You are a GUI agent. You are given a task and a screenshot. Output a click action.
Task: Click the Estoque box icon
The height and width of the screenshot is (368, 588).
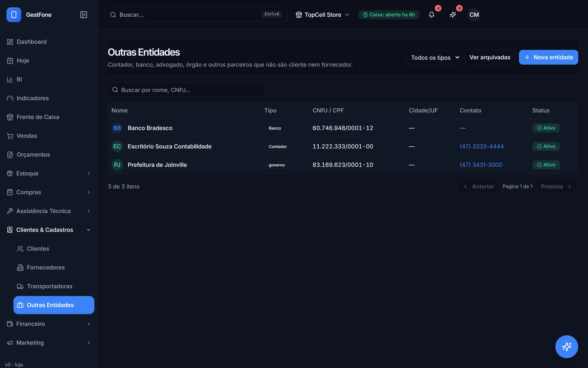(x=10, y=173)
